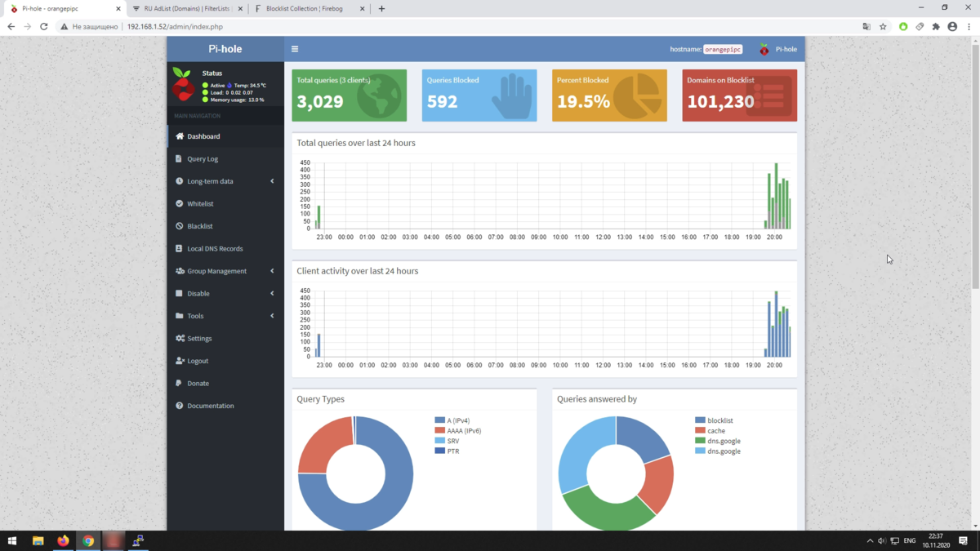Click the Total queries green card
The width and height of the screenshot is (980, 551).
coord(349,96)
